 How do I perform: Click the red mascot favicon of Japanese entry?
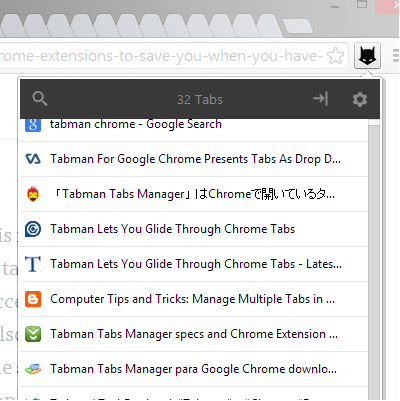click(33, 194)
